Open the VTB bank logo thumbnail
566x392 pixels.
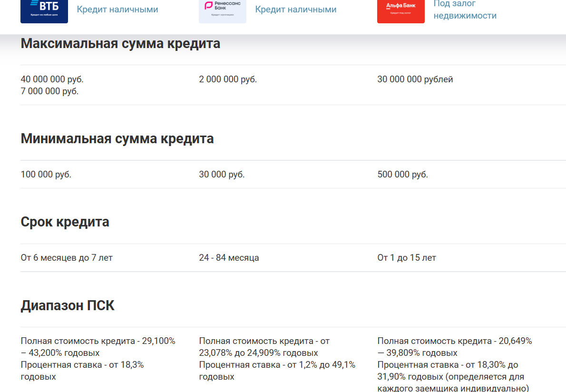[x=44, y=11]
